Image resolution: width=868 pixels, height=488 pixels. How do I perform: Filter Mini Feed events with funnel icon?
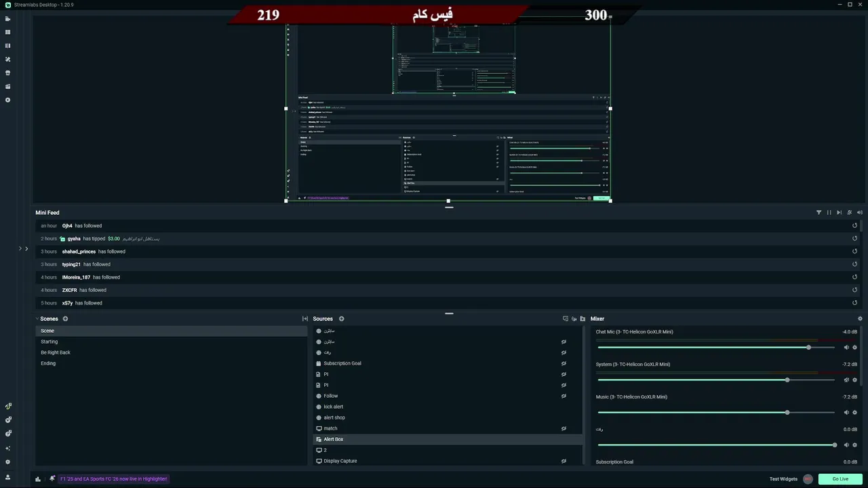(x=818, y=212)
